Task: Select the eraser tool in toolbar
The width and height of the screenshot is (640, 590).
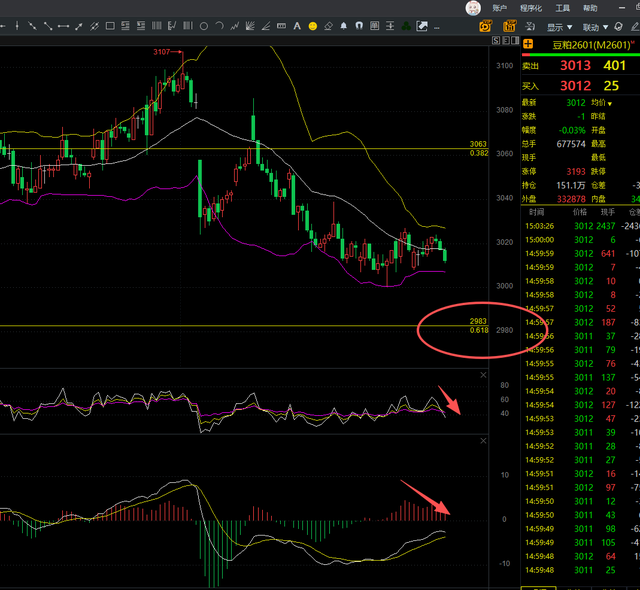Action: point(328,25)
